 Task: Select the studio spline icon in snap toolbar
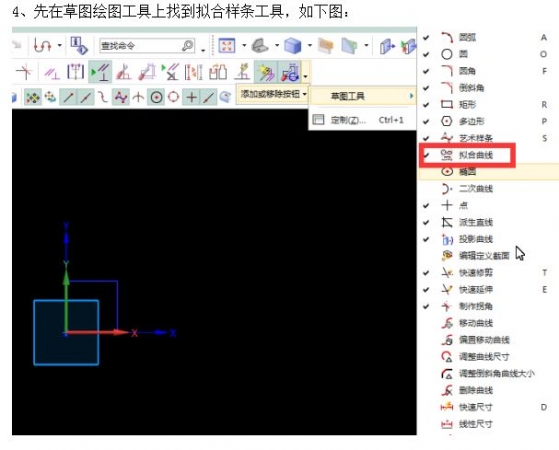[121, 97]
